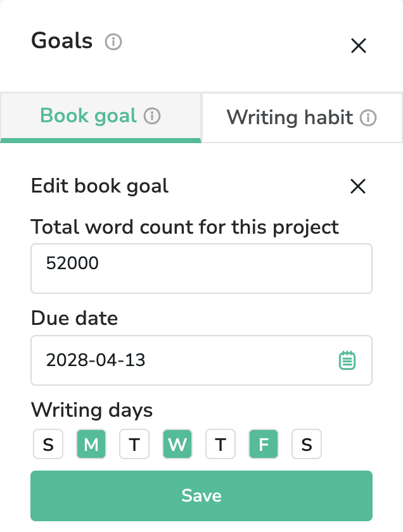403x532 pixels.
Task: Enable Tuesday as a writing day
Action: (x=134, y=445)
